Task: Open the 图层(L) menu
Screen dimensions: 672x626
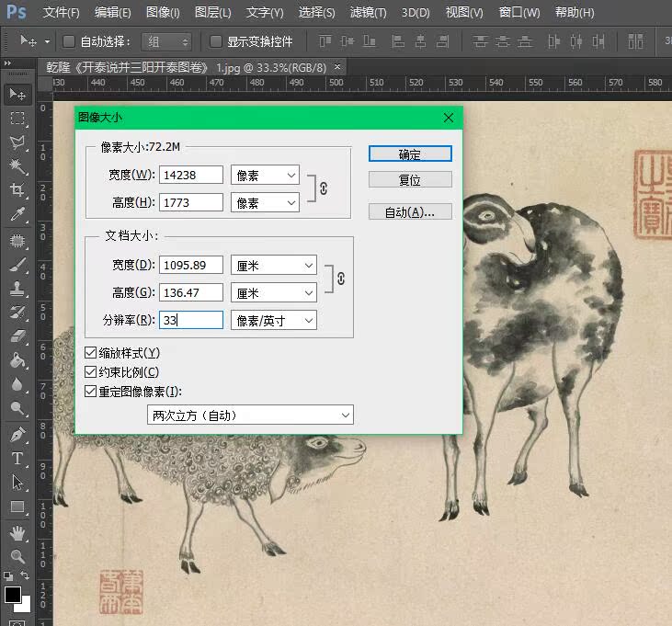Action: 213,13
